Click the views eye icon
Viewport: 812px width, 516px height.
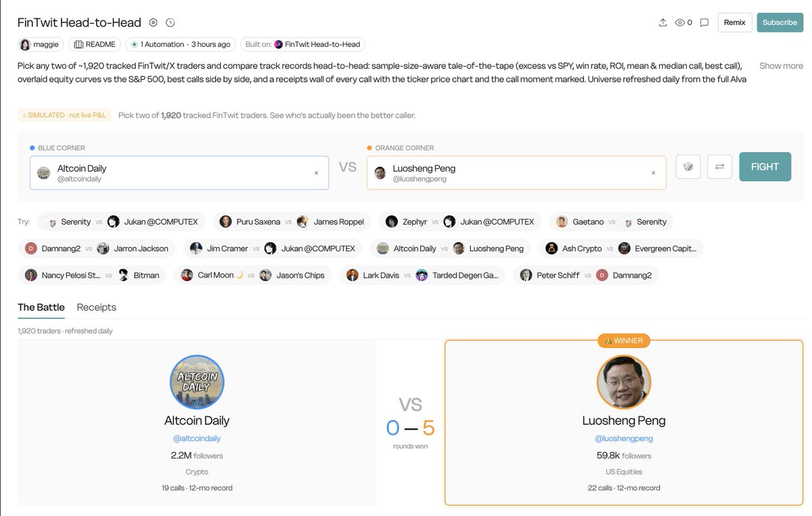point(680,22)
